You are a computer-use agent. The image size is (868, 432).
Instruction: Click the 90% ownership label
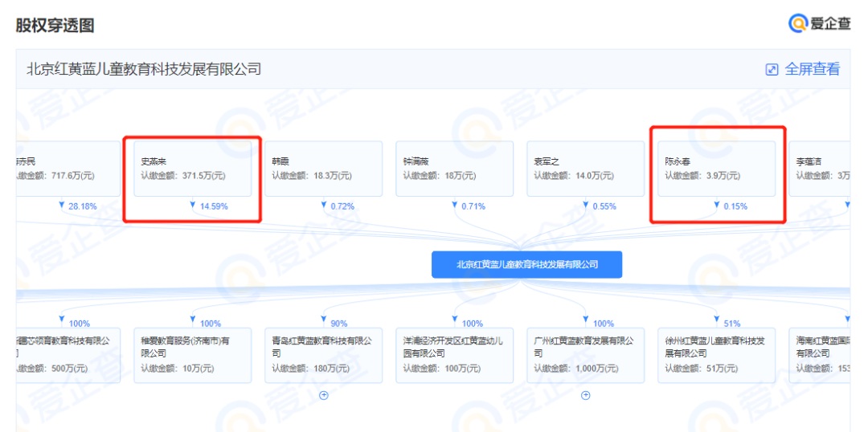click(x=339, y=324)
